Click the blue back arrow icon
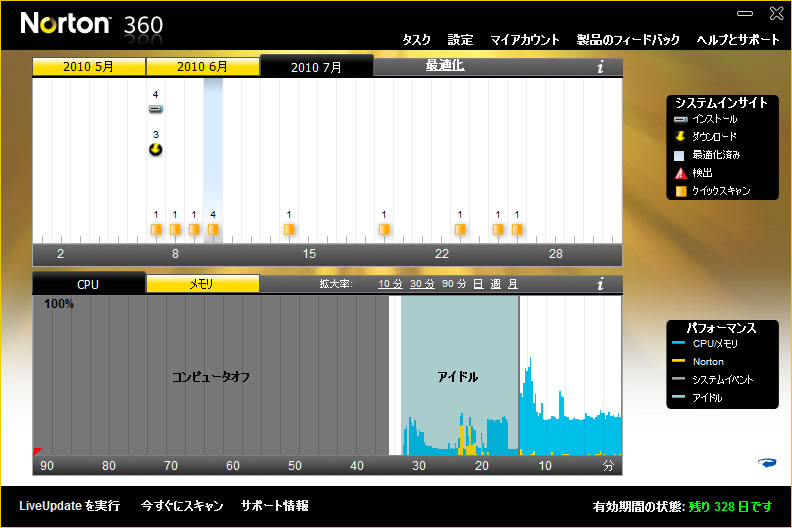792x528 pixels. pyautogui.click(x=768, y=462)
